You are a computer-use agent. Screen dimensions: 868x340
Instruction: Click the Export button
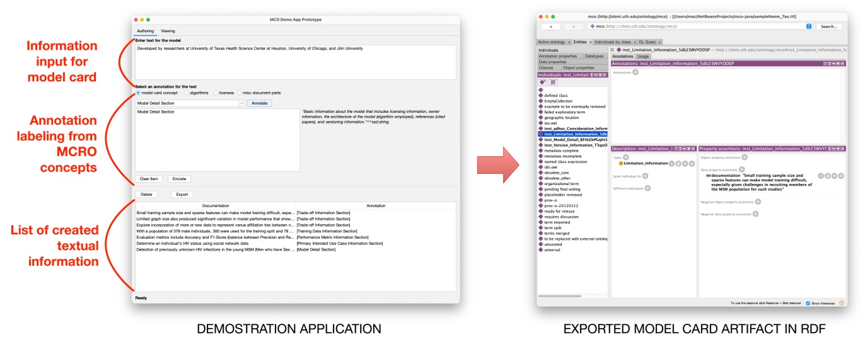[x=182, y=195]
